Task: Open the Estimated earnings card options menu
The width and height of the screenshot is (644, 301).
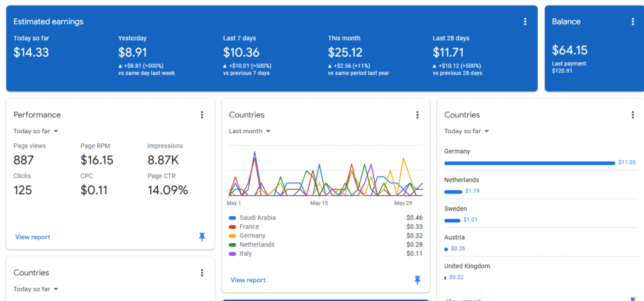Action: (525, 22)
